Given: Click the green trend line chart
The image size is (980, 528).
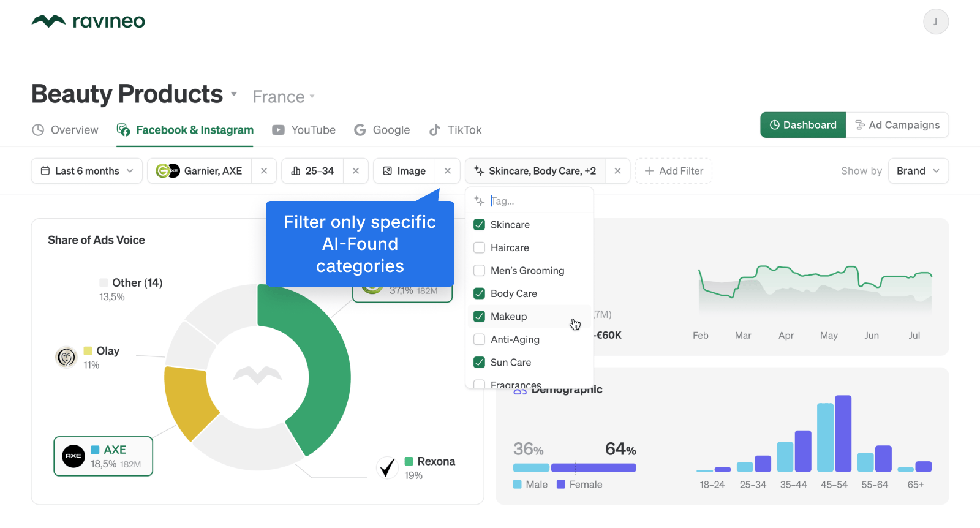Looking at the screenshot, I should point(815,282).
